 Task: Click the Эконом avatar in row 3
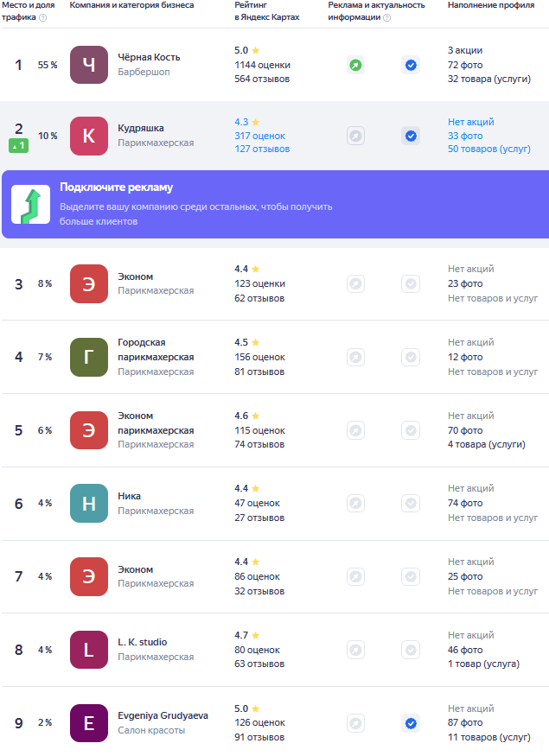click(89, 283)
